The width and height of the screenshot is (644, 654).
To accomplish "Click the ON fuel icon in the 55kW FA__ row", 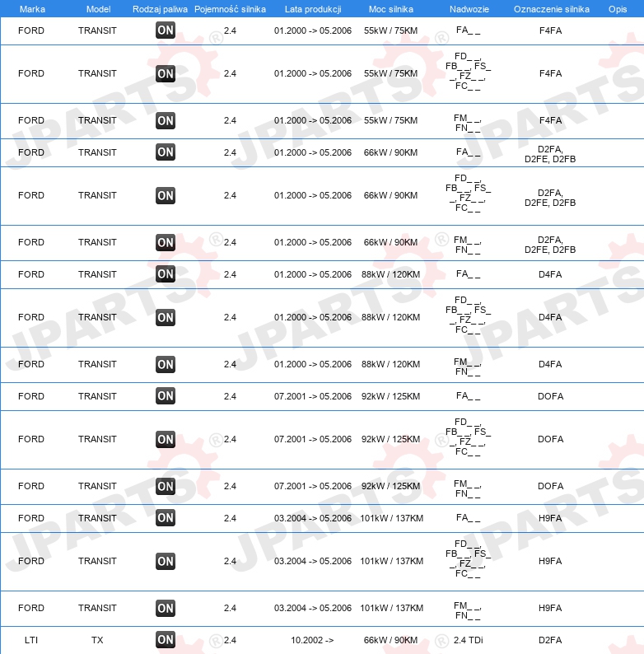I will point(166,30).
